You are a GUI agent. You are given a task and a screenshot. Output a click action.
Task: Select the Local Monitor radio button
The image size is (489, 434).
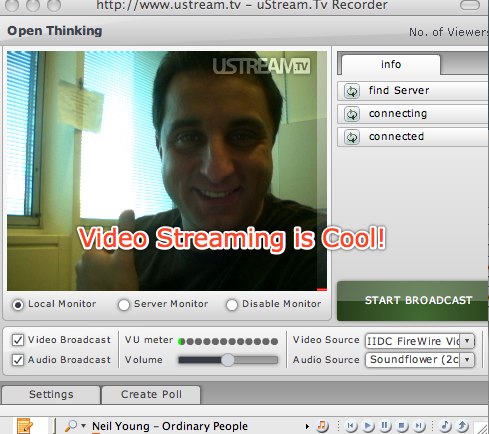(18, 305)
